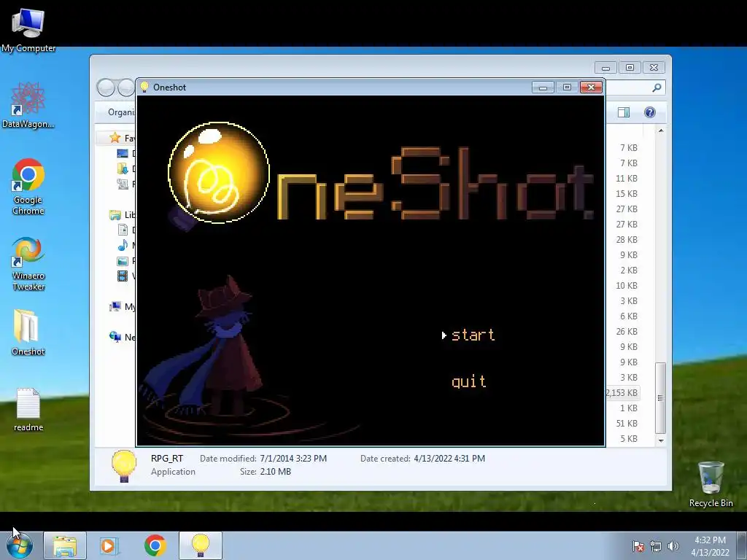Click Desktop icon under Favorites
The image size is (747, 560).
pos(123,153)
